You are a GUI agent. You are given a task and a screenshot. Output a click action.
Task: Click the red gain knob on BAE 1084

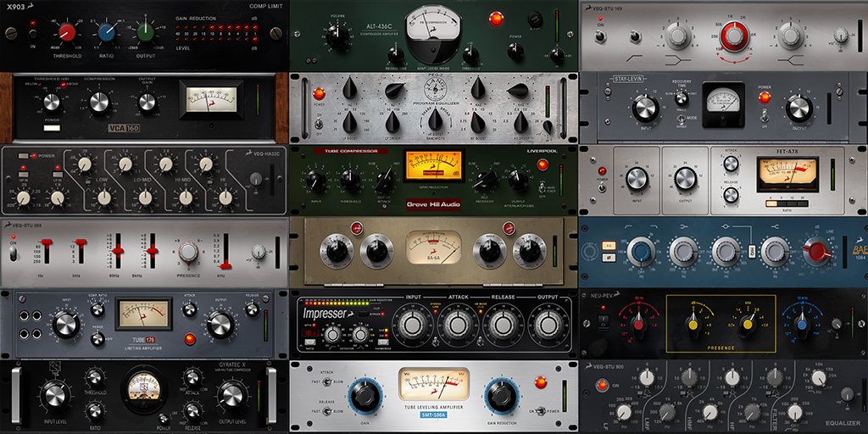[816, 251]
